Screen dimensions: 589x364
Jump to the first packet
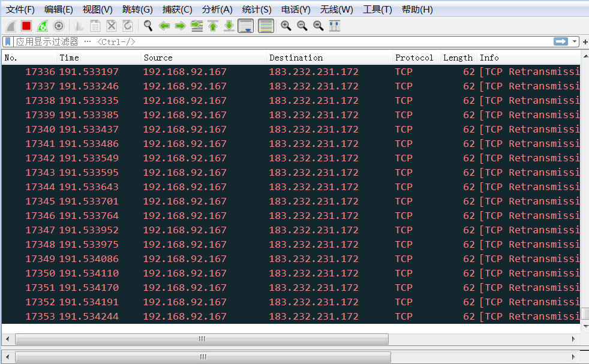click(x=213, y=26)
